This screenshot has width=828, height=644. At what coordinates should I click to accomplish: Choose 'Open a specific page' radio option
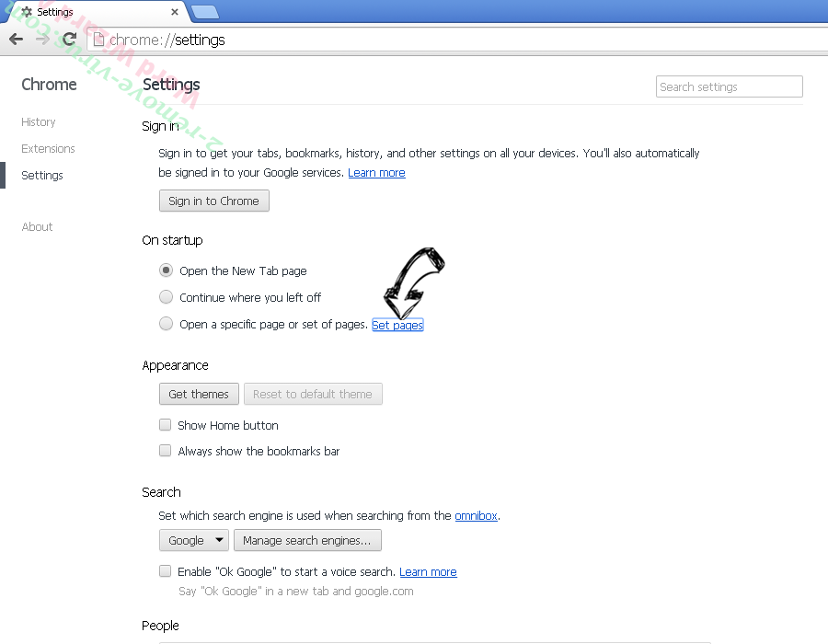(x=166, y=323)
